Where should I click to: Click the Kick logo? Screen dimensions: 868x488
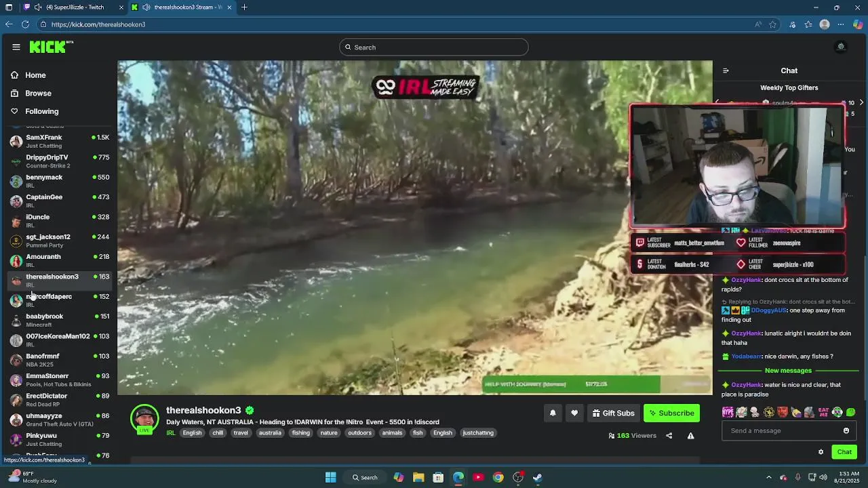coord(51,47)
